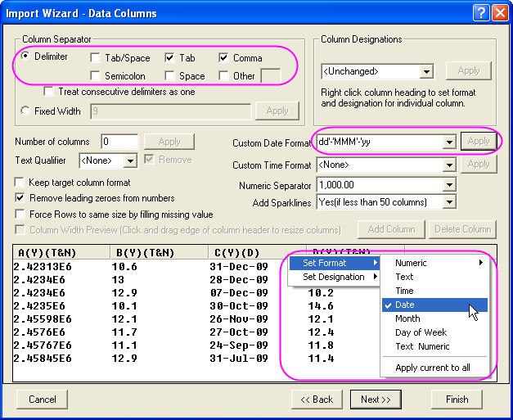
Task: Check the Semicolon delimiter option
Action: 96,76
